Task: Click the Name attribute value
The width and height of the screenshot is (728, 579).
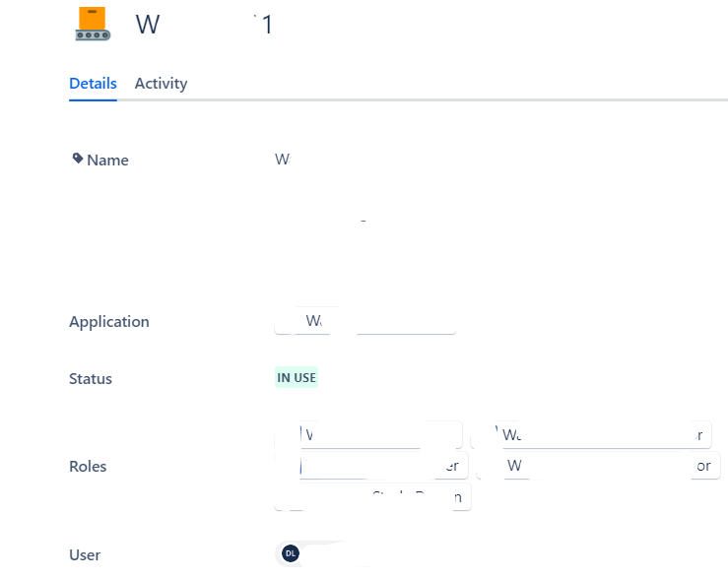Action: (x=283, y=160)
